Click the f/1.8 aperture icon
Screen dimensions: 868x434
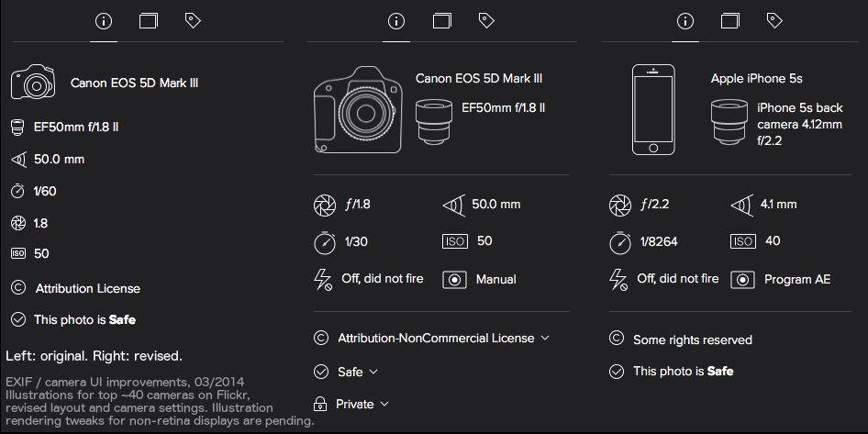tap(324, 205)
